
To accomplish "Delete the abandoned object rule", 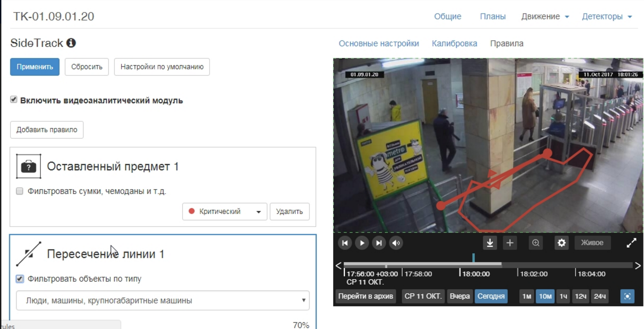I will pos(289,211).
